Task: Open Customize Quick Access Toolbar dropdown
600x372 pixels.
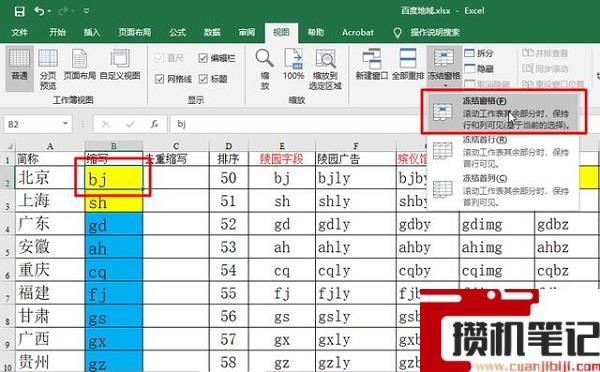Action: [x=86, y=11]
